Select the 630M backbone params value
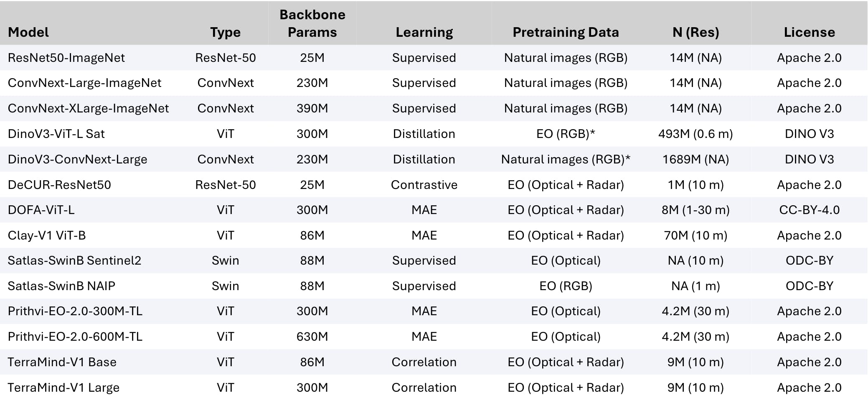This screenshot has width=868, height=403. click(312, 337)
